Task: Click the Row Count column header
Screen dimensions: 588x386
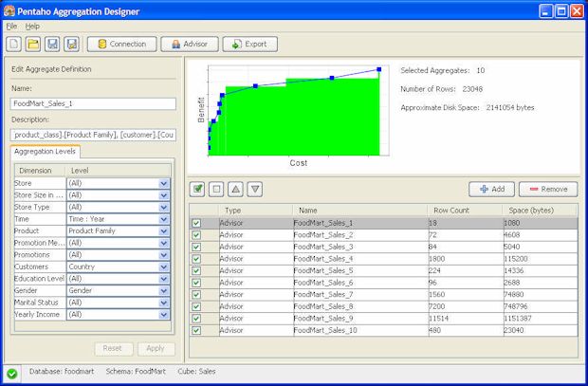Action: (x=465, y=211)
